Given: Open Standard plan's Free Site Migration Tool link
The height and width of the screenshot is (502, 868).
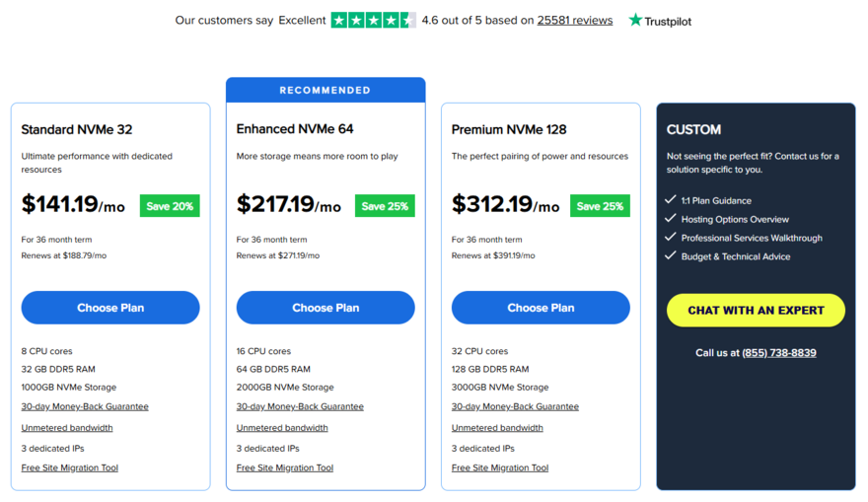Looking at the screenshot, I should (x=70, y=467).
